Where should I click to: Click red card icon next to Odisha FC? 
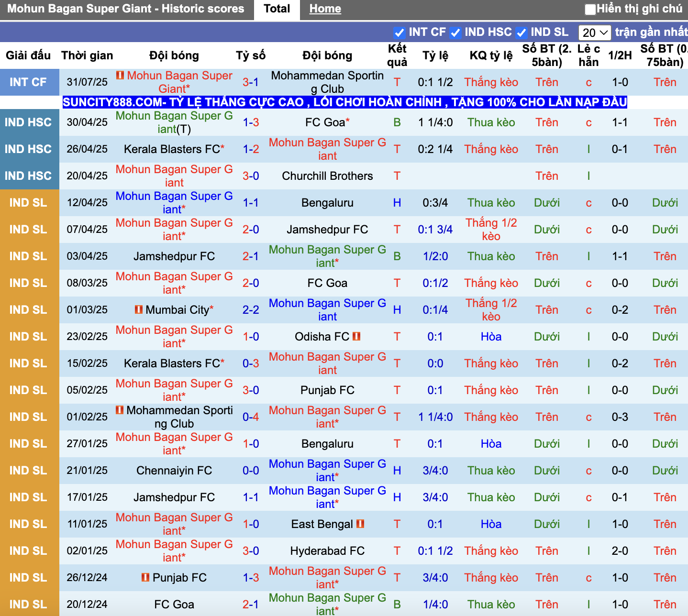[356, 336]
